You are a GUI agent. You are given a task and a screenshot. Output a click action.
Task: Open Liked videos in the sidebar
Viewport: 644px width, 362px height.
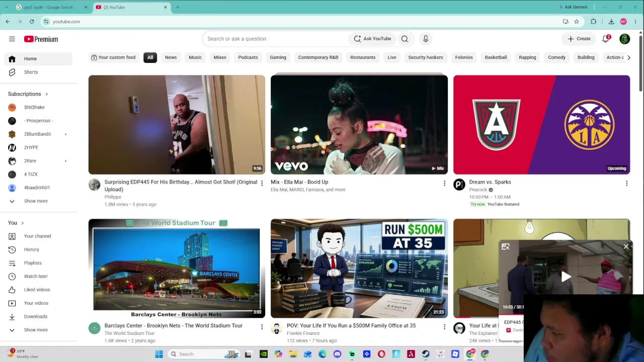(38, 290)
